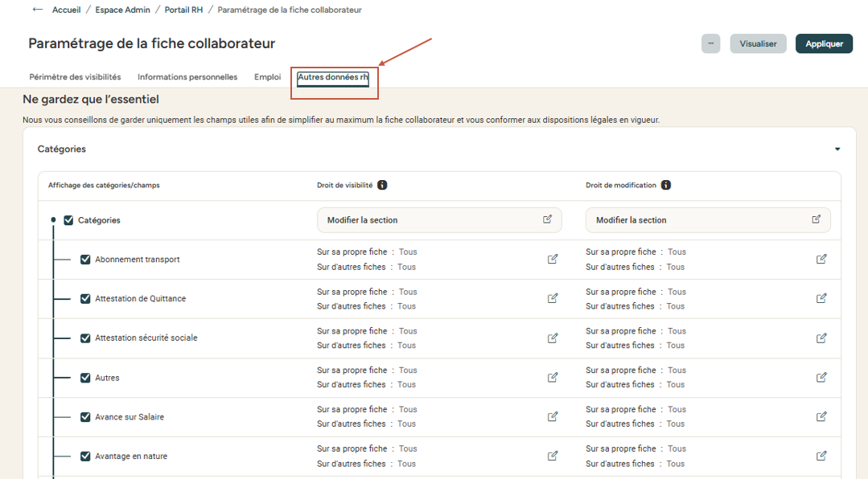
Task: Go to Espace Admin breadcrumb link
Action: click(122, 10)
